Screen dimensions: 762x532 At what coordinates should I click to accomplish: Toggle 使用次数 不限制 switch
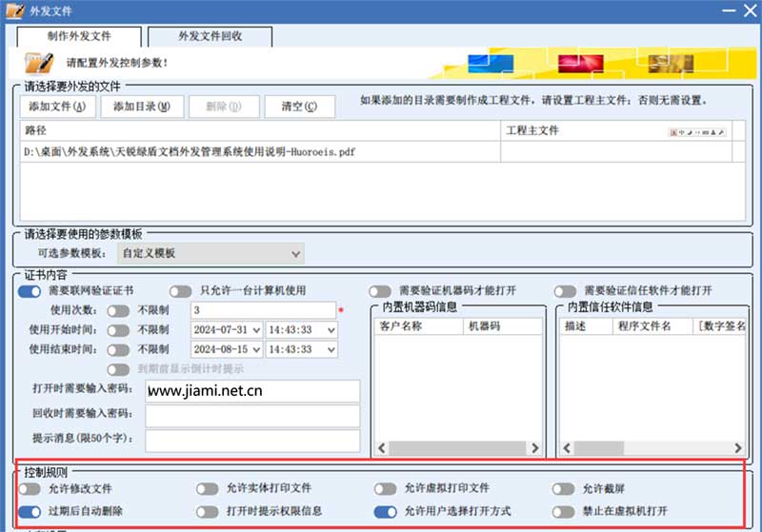[x=118, y=310]
